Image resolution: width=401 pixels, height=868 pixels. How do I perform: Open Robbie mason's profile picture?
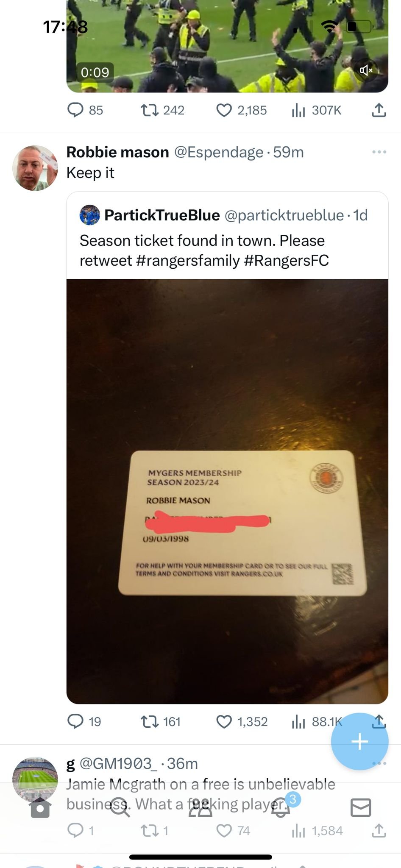pos(35,168)
